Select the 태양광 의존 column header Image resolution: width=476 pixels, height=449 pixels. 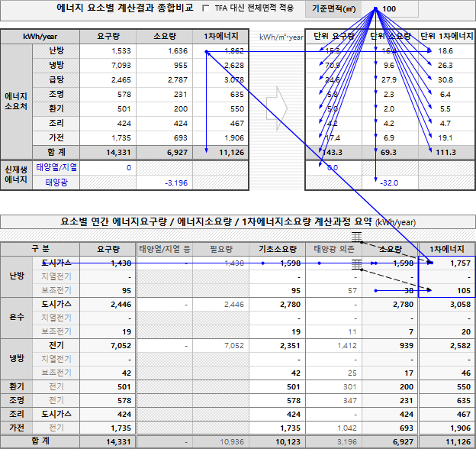point(334,249)
